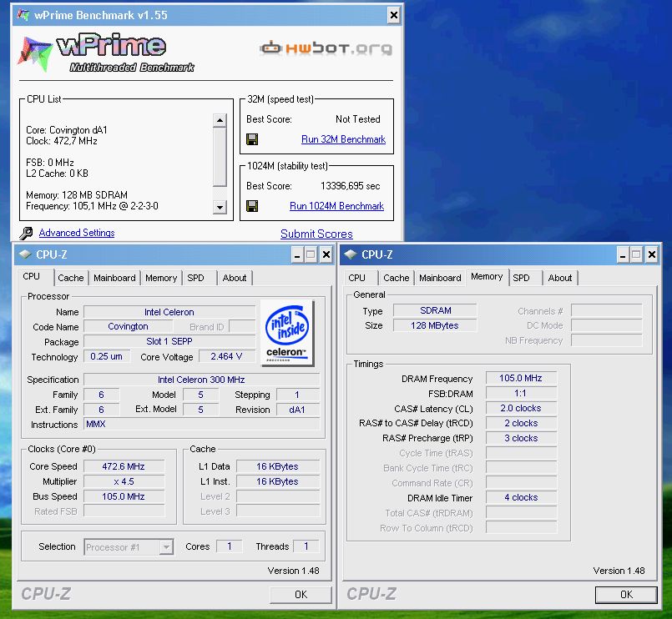Minimize the right CPU-Z window
The image size is (672, 619).
[x=623, y=255]
